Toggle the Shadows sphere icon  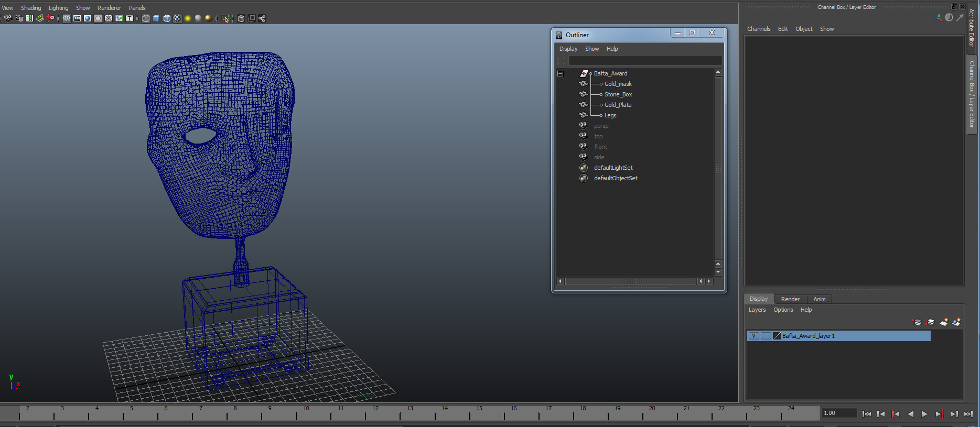click(198, 18)
